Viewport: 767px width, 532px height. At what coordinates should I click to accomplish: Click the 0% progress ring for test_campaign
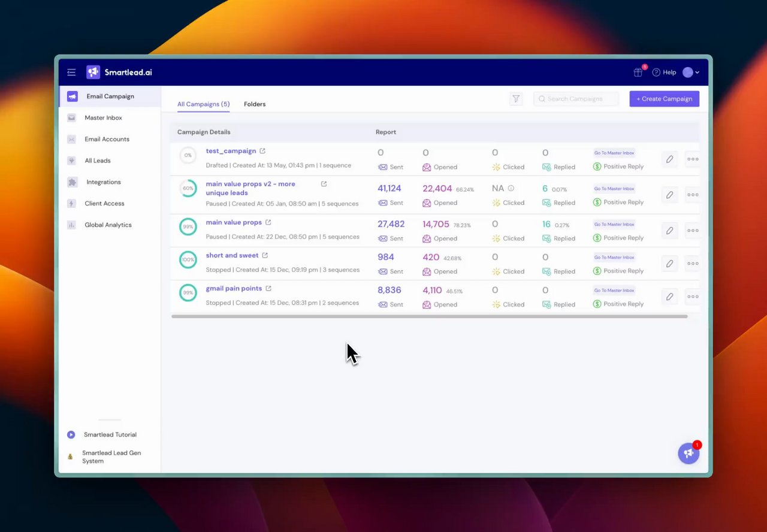click(x=188, y=155)
